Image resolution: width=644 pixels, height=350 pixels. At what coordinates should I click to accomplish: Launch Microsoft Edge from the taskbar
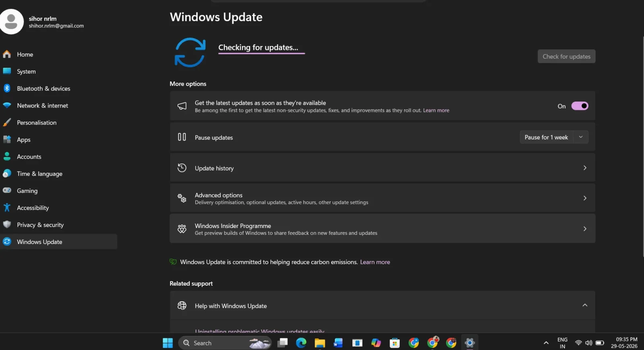point(301,343)
